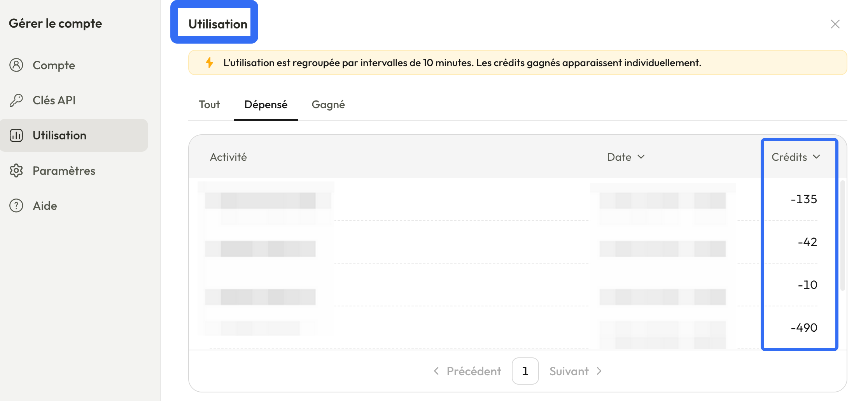This screenshot has height=401, width=868.
Task: Click the Activité column header
Action: tap(228, 157)
